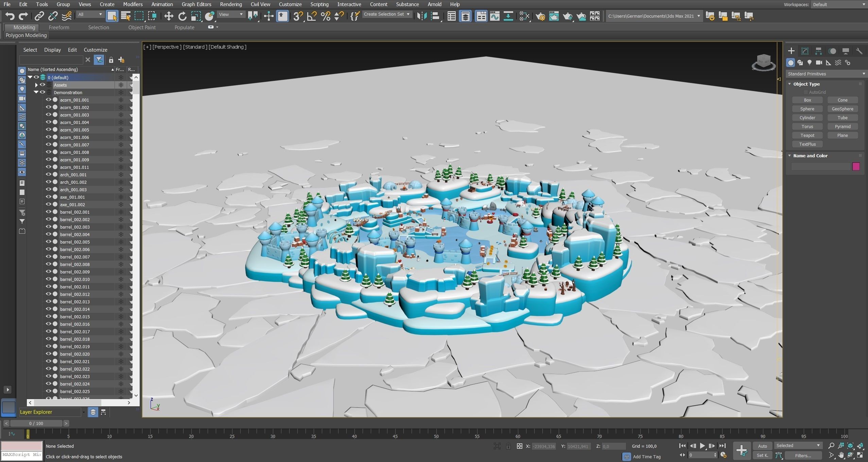Click the Zoom Extents navigation icon
This screenshot has width=868, height=462.
pyautogui.click(x=851, y=446)
